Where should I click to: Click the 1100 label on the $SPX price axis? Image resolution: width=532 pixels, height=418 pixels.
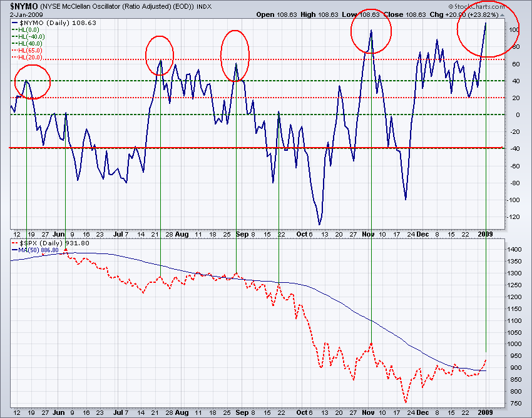pos(514,320)
